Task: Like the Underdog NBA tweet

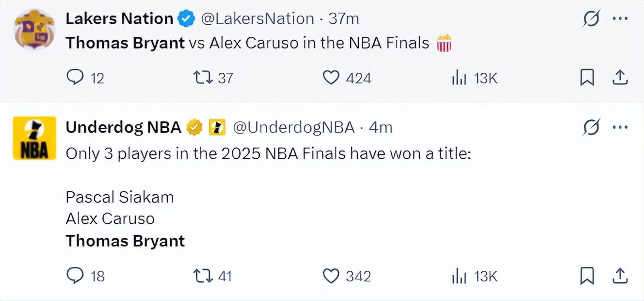Action: [331, 276]
